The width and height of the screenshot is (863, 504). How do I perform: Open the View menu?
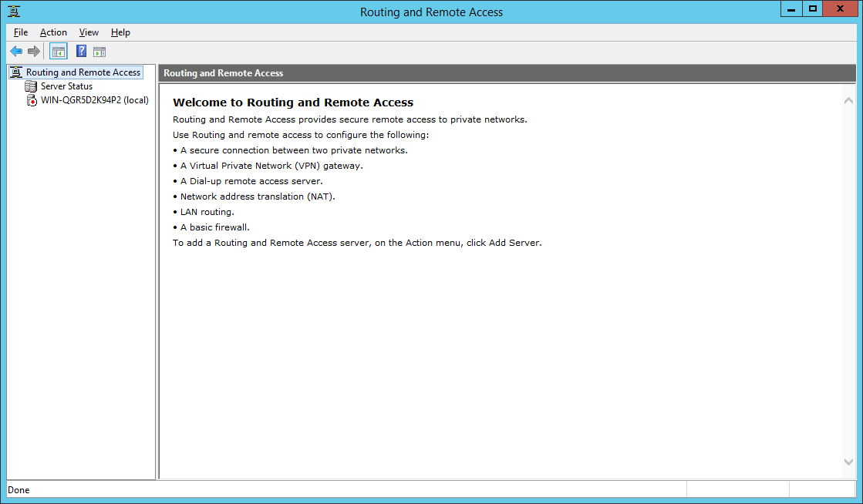click(89, 32)
